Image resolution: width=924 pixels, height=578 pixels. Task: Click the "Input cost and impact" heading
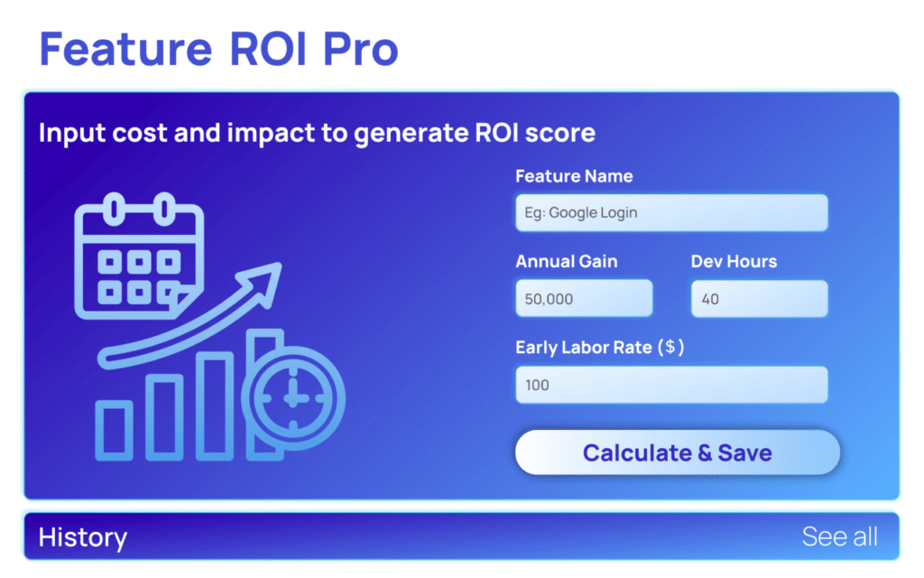(x=317, y=134)
